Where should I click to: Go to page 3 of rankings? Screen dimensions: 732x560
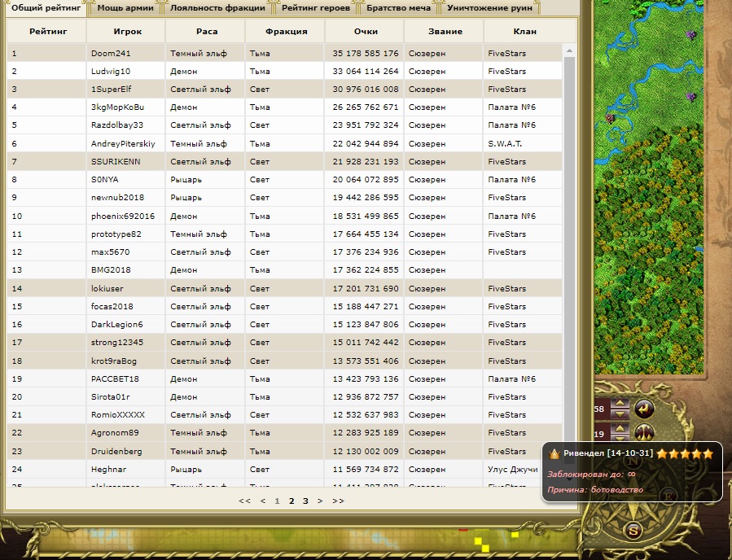pyautogui.click(x=305, y=501)
